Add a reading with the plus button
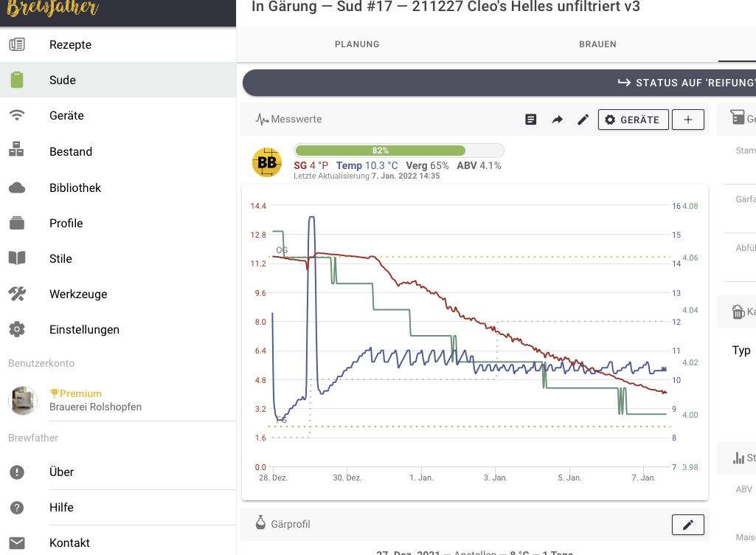 point(687,120)
